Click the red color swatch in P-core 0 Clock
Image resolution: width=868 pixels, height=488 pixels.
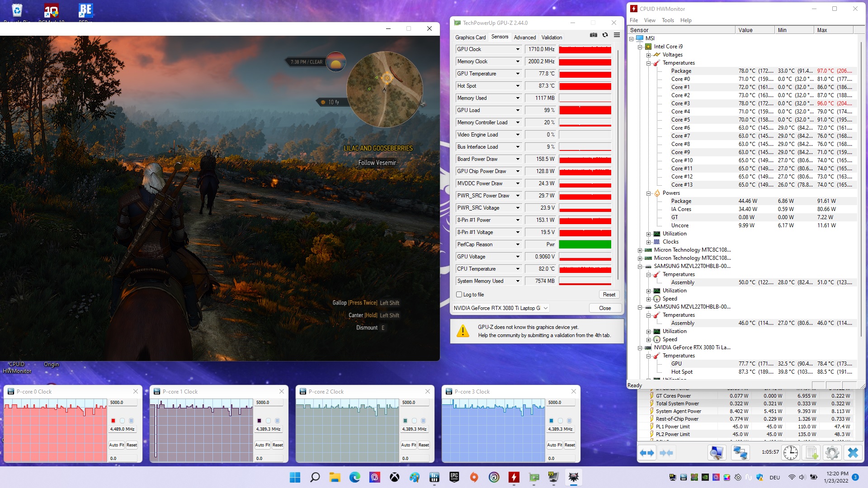tap(113, 421)
